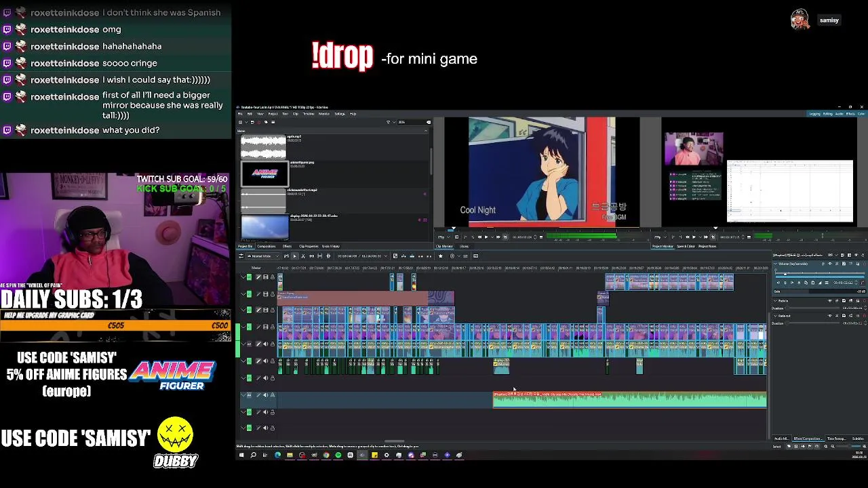Click the pencil effects icon on top video track

click(258, 277)
